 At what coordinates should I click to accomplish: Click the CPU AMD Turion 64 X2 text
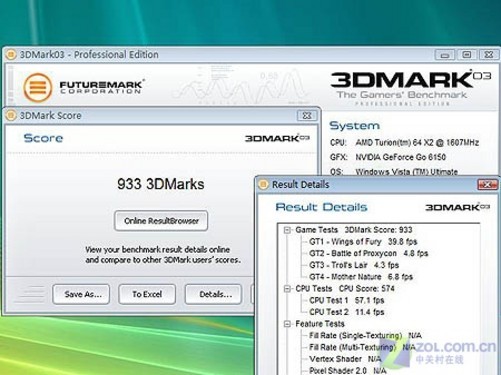(x=404, y=143)
